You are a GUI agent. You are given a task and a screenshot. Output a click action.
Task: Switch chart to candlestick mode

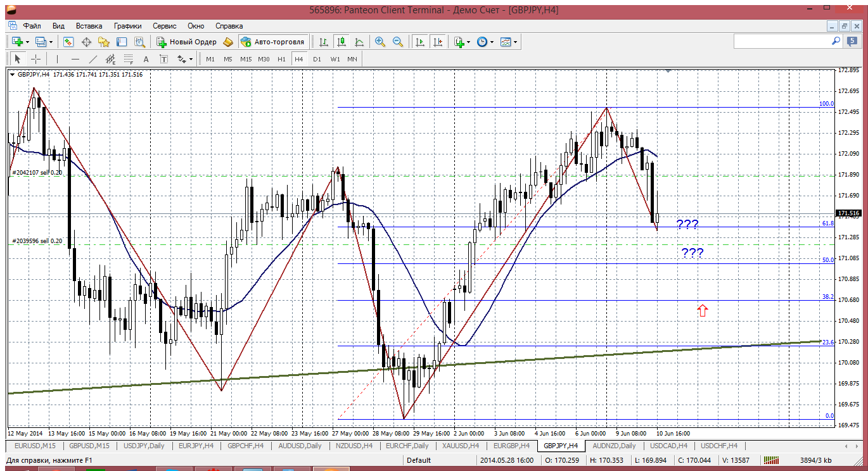click(x=341, y=42)
